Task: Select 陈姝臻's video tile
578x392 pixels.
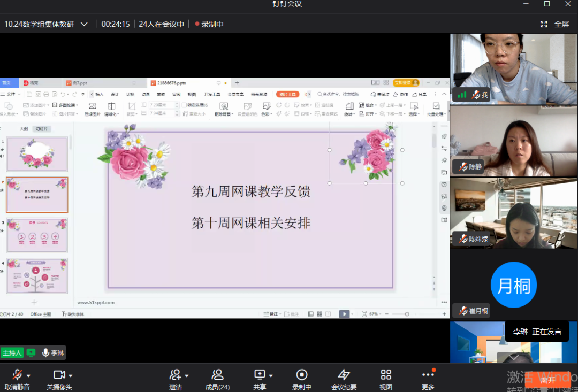Action: click(513, 212)
